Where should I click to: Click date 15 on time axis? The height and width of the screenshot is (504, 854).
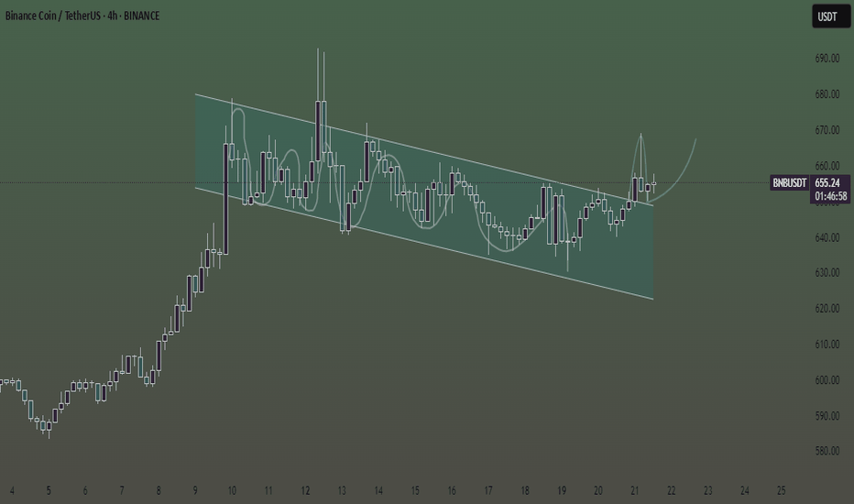pos(415,491)
